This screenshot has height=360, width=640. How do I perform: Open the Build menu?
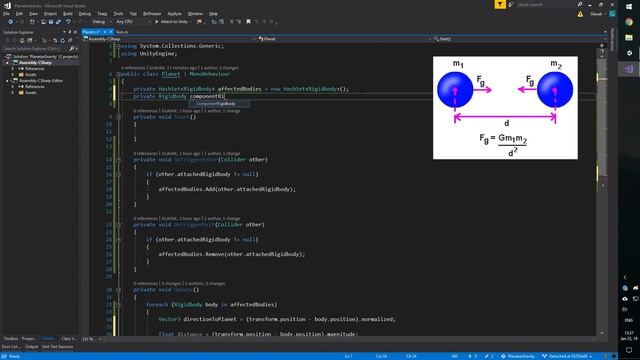(68, 14)
